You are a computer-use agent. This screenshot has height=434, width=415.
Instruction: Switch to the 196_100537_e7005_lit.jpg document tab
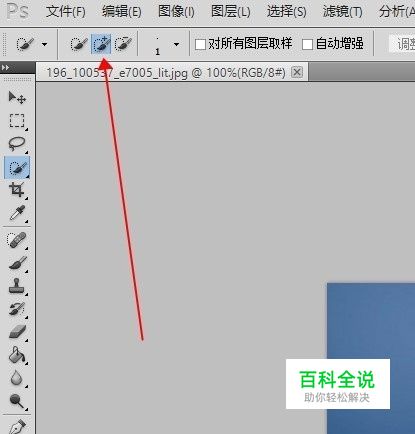point(166,72)
